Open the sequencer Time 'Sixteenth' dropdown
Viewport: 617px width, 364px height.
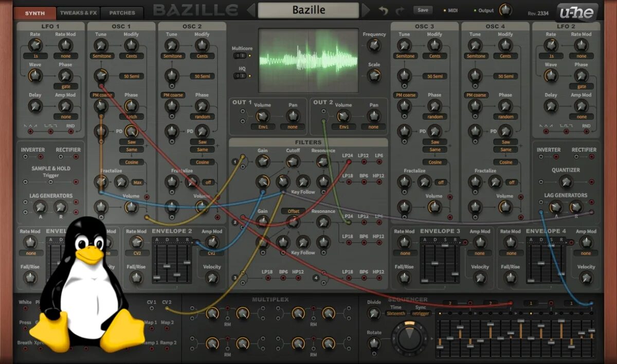click(x=396, y=313)
